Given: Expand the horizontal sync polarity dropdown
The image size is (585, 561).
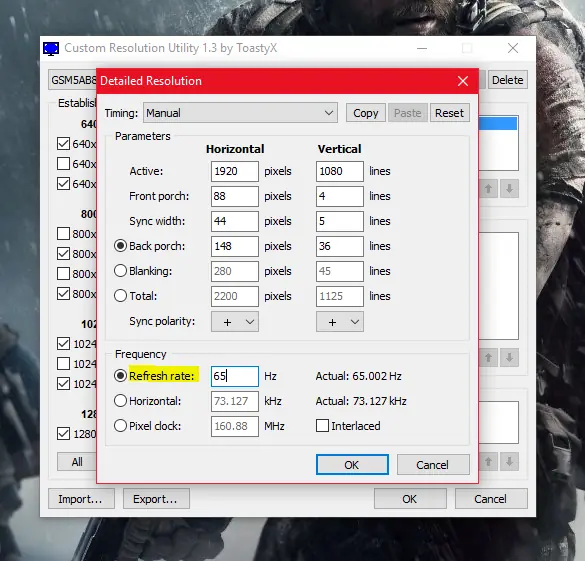Looking at the screenshot, I should click(x=235, y=322).
